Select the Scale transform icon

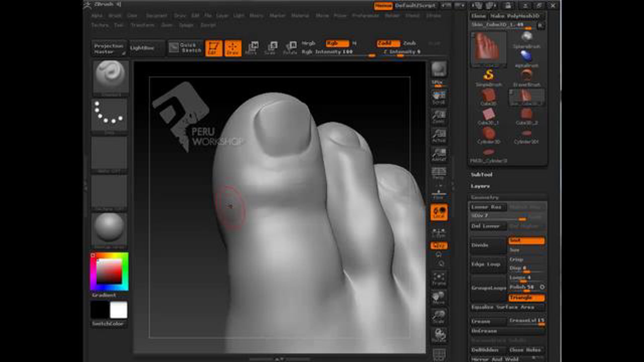[x=271, y=48]
